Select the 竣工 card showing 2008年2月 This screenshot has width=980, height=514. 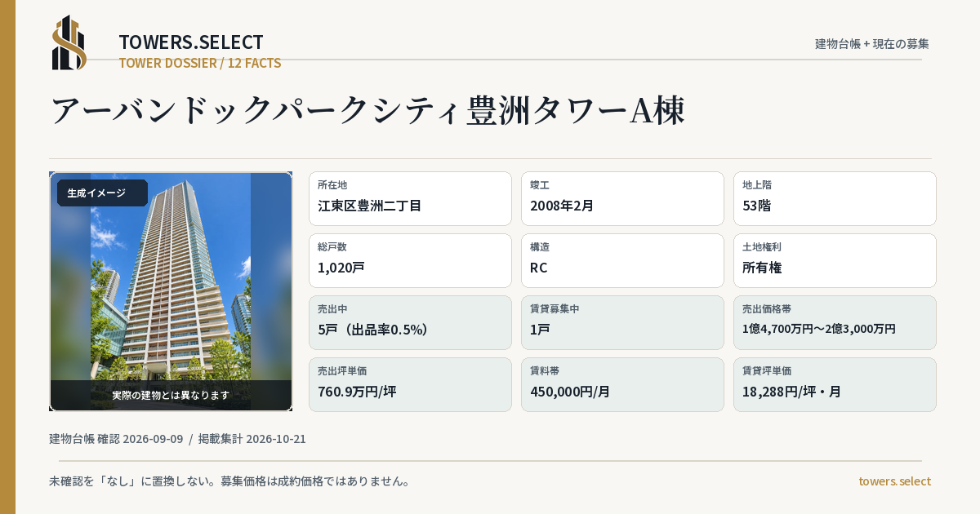pyautogui.click(x=622, y=198)
